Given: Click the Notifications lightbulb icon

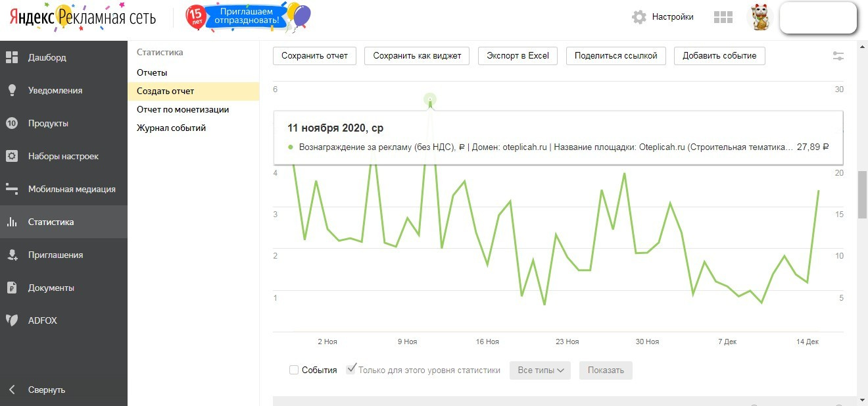Looking at the screenshot, I should pyautogui.click(x=12, y=90).
